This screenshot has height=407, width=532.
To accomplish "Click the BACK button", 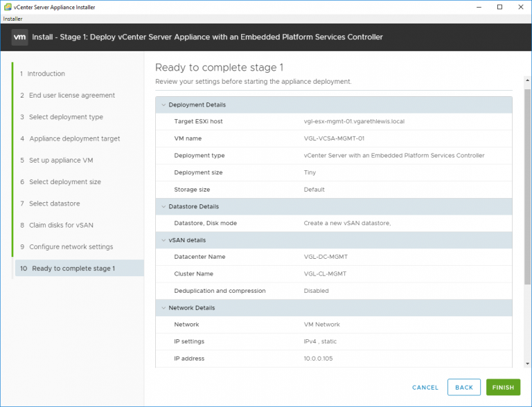I will click(x=464, y=388).
